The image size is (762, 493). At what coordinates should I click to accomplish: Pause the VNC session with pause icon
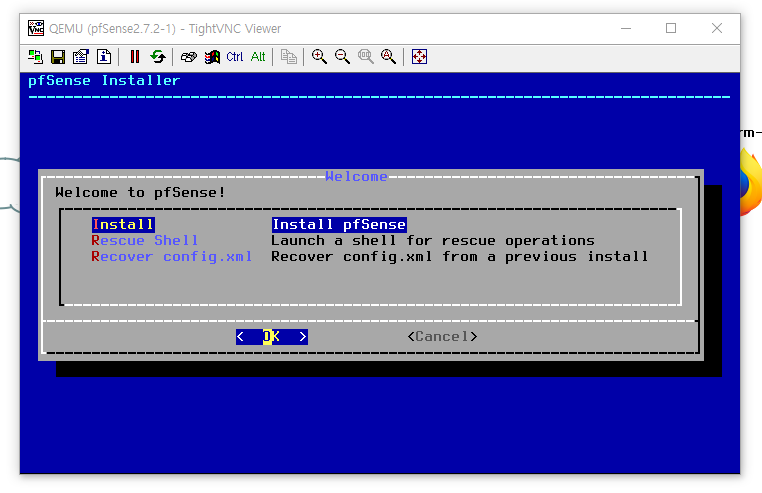(x=135, y=57)
